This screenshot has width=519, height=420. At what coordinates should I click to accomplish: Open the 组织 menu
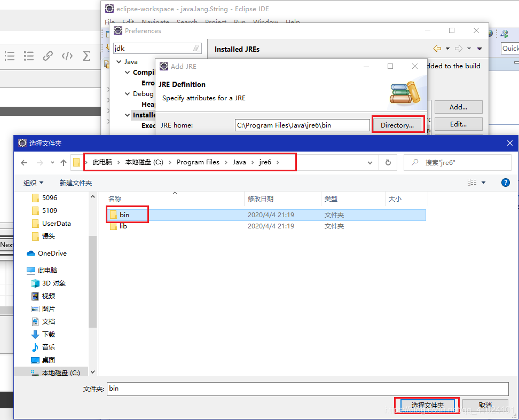(34, 183)
